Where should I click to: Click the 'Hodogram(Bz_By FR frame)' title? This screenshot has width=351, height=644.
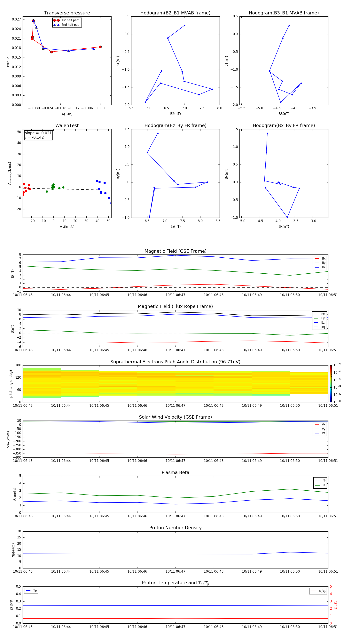click(x=175, y=125)
